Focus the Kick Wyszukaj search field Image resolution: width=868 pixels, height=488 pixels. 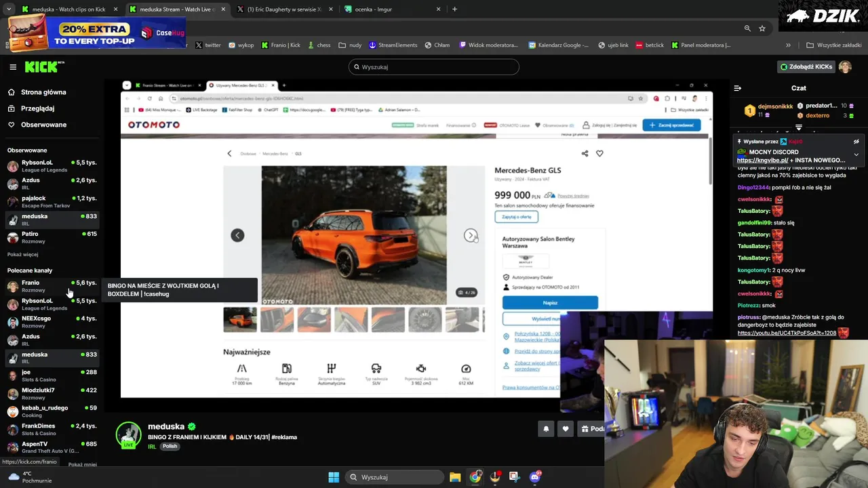point(434,67)
